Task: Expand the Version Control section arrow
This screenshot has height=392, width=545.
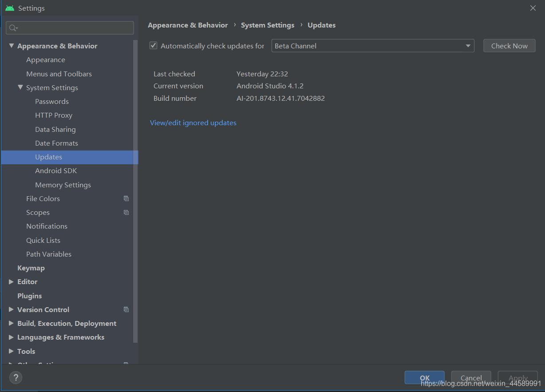Action: coord(11,309)
